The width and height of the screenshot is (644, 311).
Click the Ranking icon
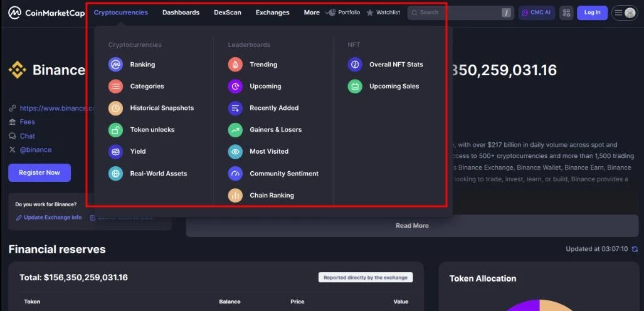[x=116, y=65]
